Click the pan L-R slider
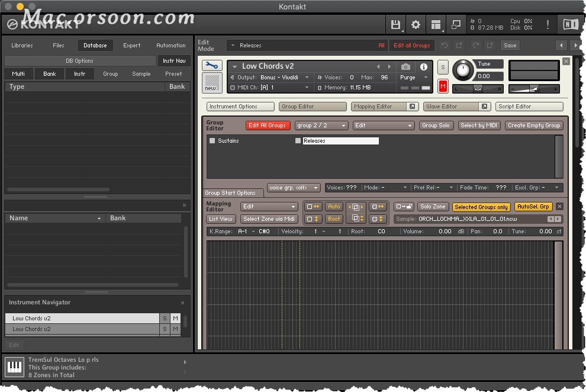 (x=478, y=89)
